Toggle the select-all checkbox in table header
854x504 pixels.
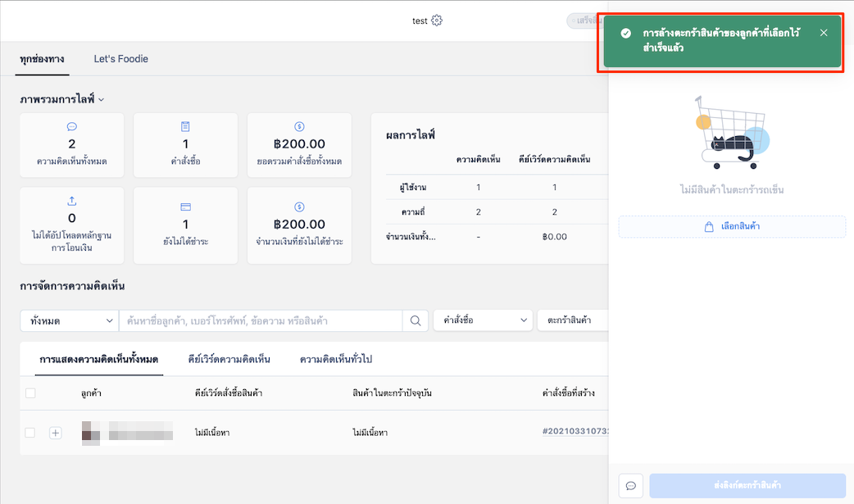pyautogui.click(x=30, y=393)
